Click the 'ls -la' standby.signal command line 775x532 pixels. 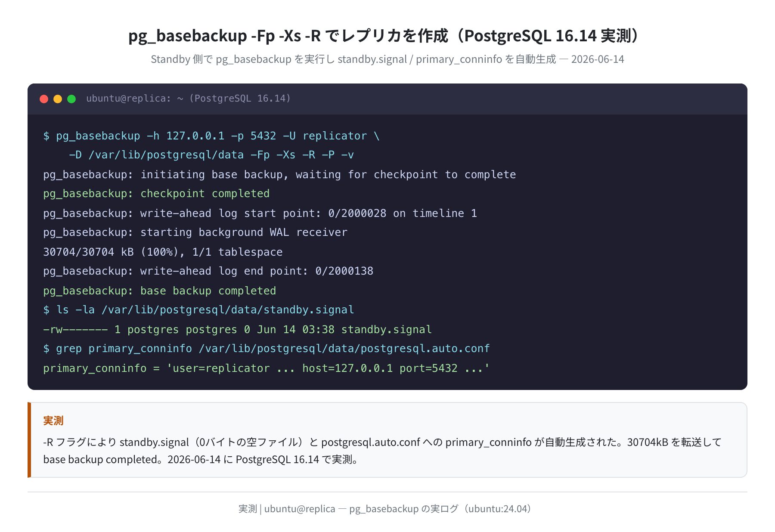(x=198, y=310)
